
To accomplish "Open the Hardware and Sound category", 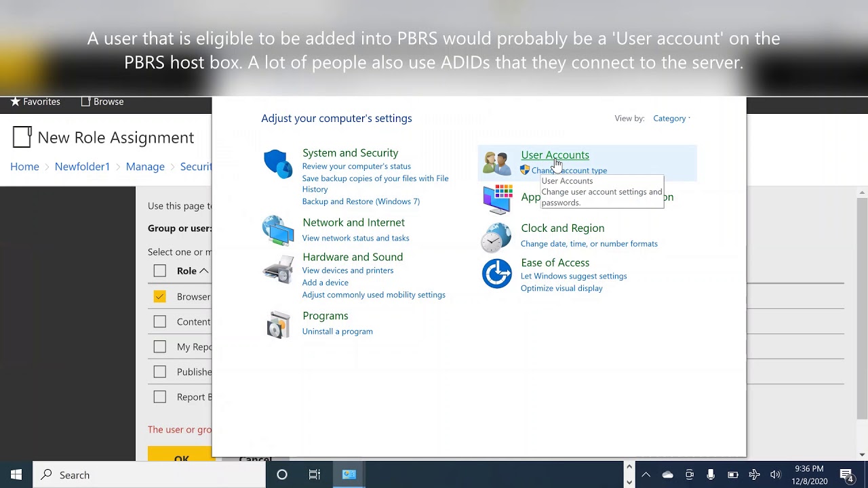I will tap(353, 257).
